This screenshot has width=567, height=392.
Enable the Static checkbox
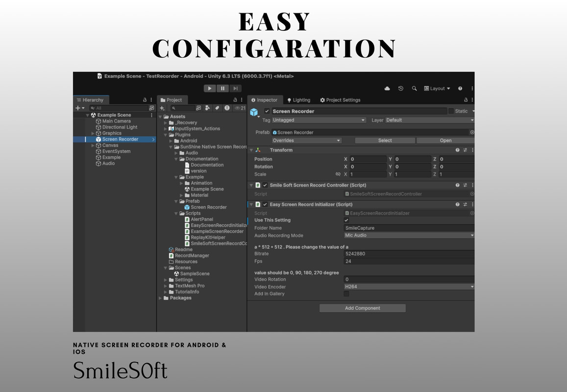click(451, 111)
